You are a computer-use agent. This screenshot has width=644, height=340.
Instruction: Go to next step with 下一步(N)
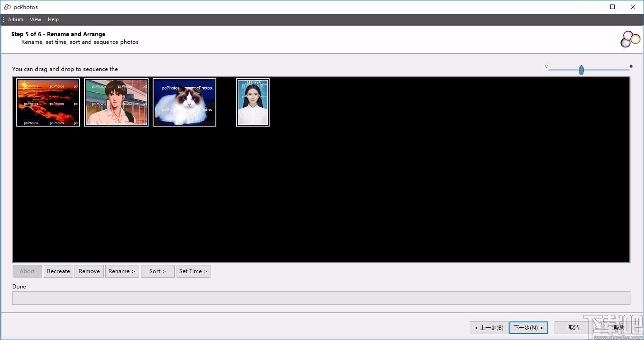click(x=529, y=328)
